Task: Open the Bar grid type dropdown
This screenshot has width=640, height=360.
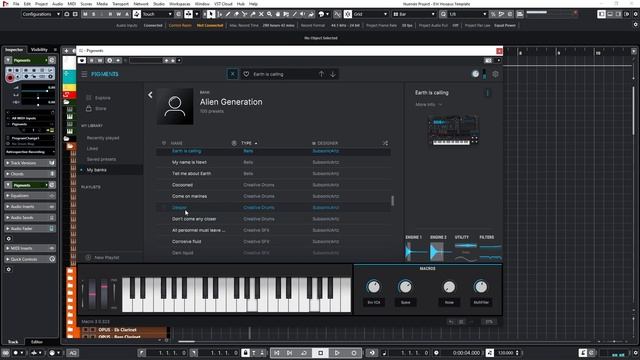Action: click(x=414, y=14)
